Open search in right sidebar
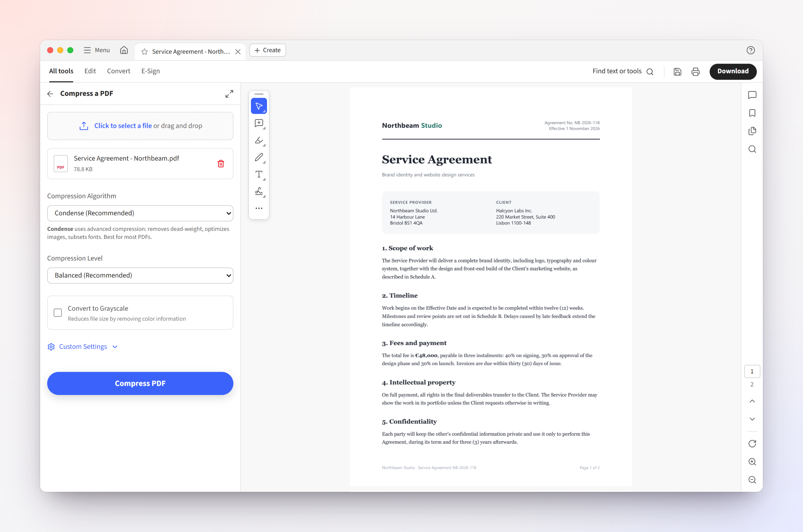Image resolution: width=803 pixels, height=532 pixels. (x=752, y=149)
